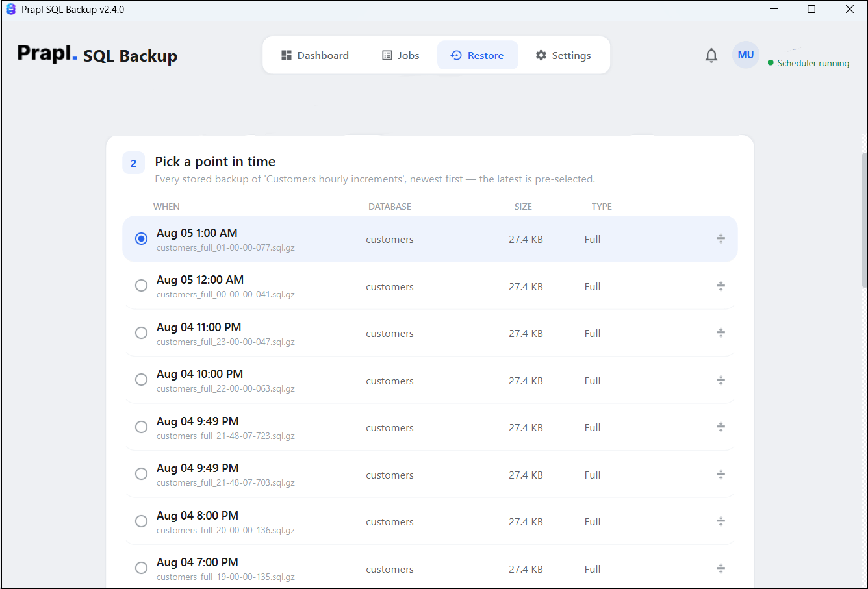
Task: Open the Jobs tab
Action: [x=400, y=55]
